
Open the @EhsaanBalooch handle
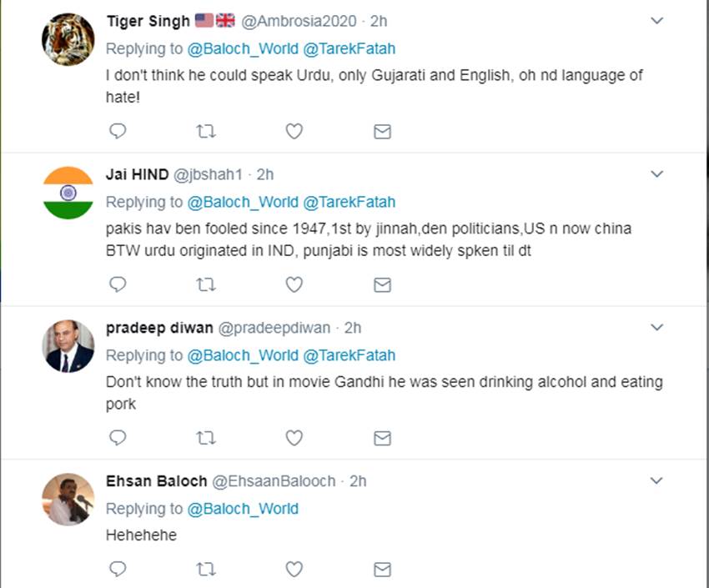274,481
